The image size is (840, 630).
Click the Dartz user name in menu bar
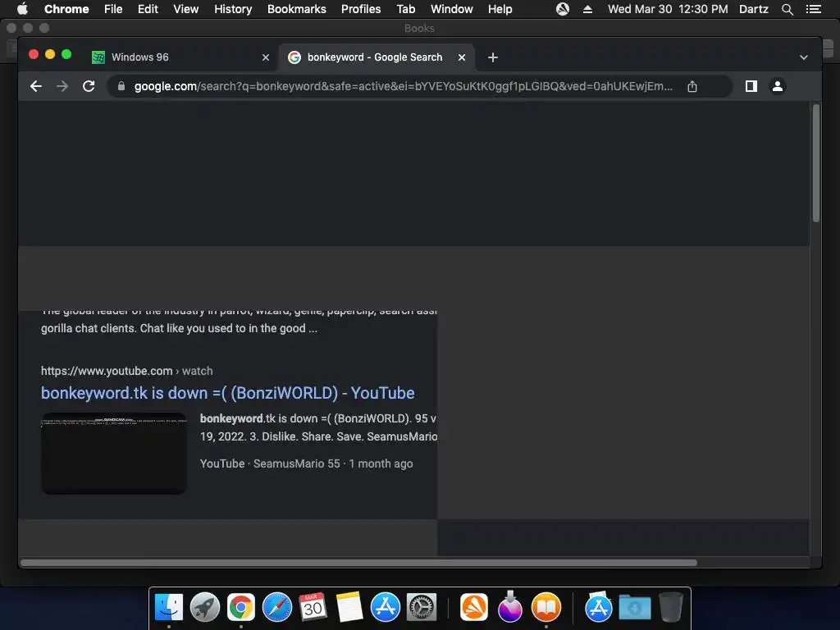click(x=754, y=9)
